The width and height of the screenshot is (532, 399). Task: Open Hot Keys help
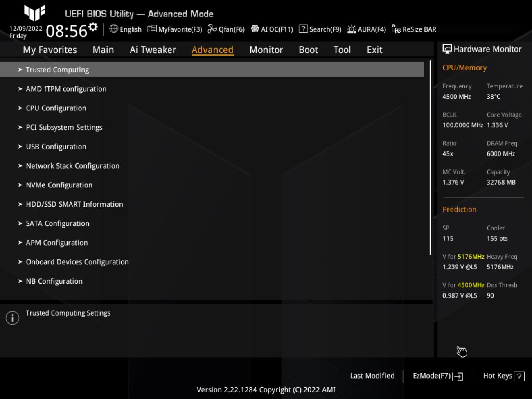(504, 376)
